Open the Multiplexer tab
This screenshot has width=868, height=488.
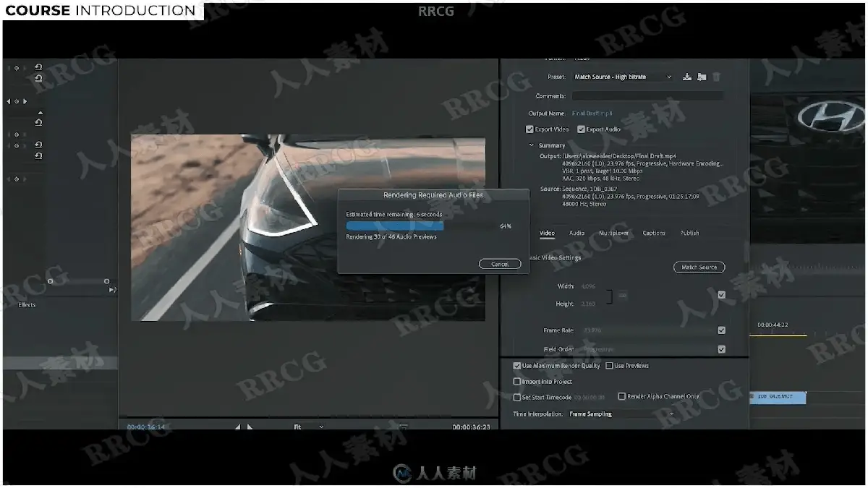(x=613, y=233)
